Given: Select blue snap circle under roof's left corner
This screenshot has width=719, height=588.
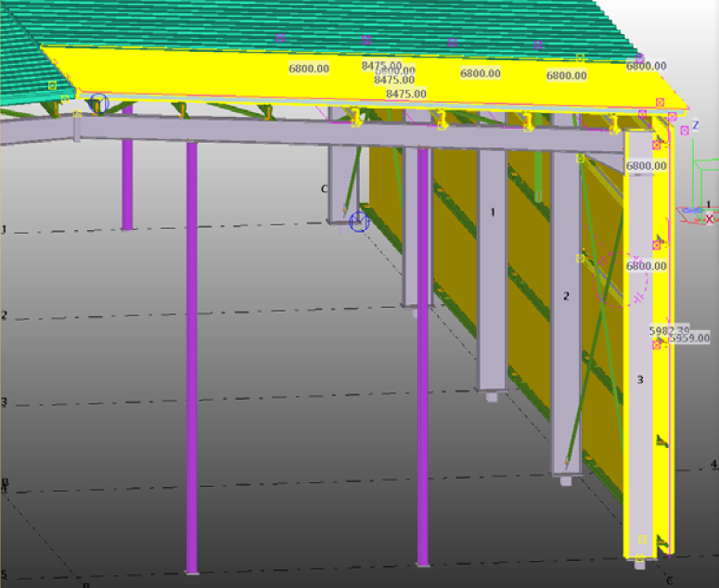Looking at the screenshot, I should [98, 103].
